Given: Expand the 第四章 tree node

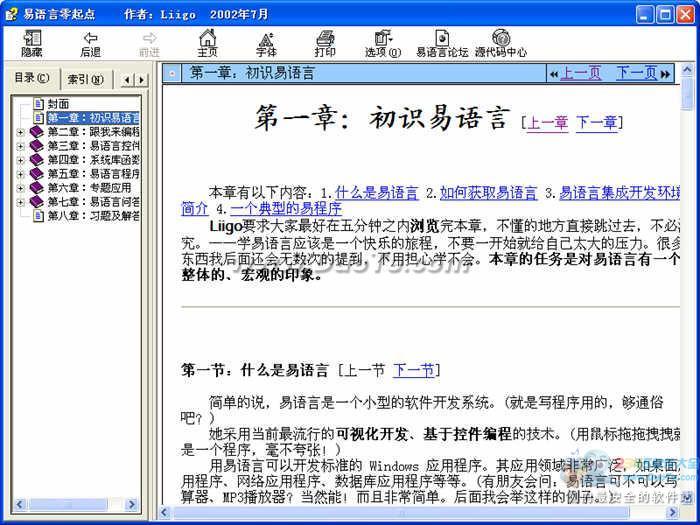Looking at the screenshot, I should coord(20,160).
